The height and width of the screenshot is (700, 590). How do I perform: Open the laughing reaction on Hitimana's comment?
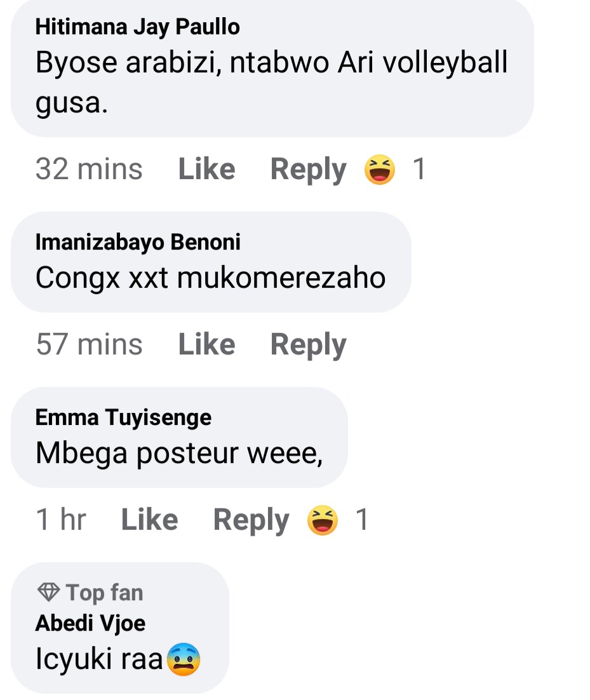coord(379,169)
